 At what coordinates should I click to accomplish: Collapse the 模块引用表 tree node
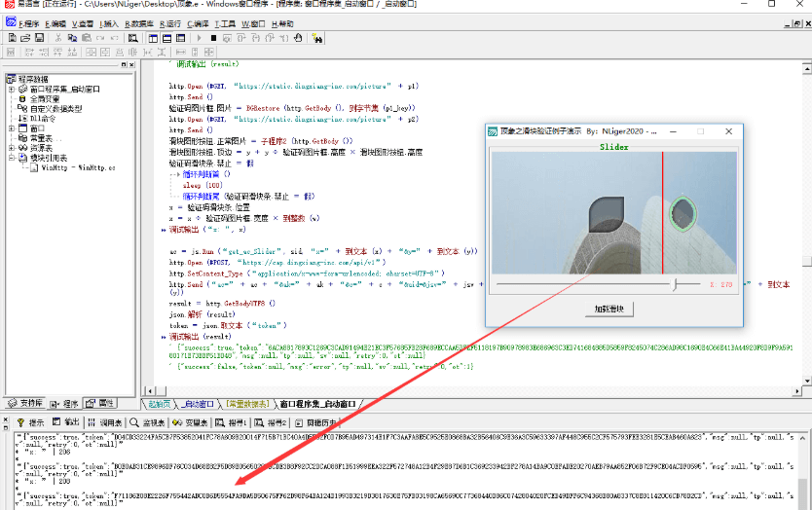(12, 157)
